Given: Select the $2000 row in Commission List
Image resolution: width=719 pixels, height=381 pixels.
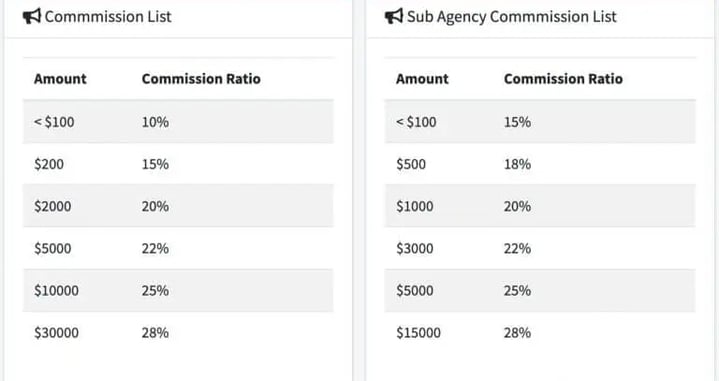Looking at the screenshot, I should click(178, 206).
